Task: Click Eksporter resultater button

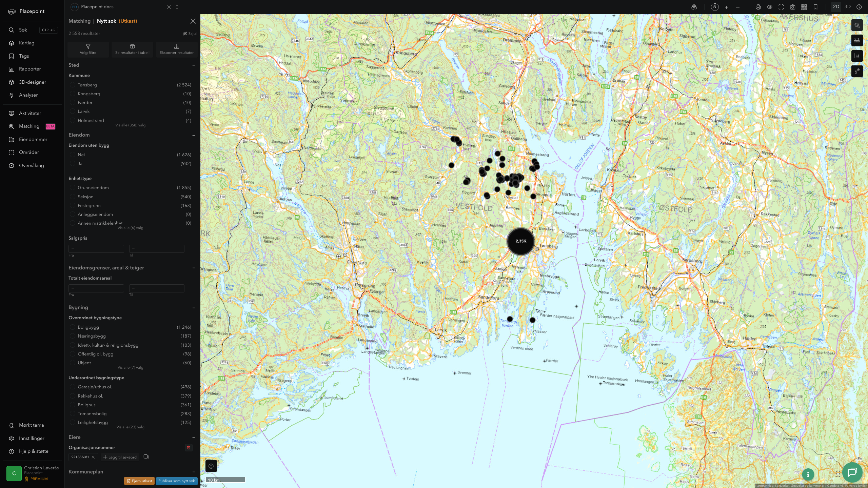Action: tap(177, 49)
